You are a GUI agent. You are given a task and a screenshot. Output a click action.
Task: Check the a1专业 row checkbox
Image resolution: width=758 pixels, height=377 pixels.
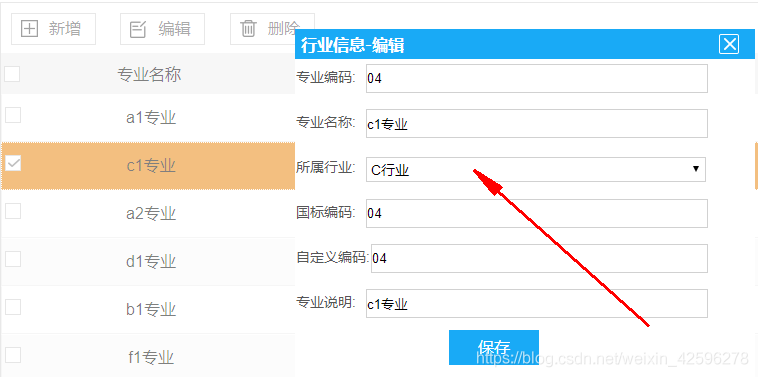click(x=13, y=115)
